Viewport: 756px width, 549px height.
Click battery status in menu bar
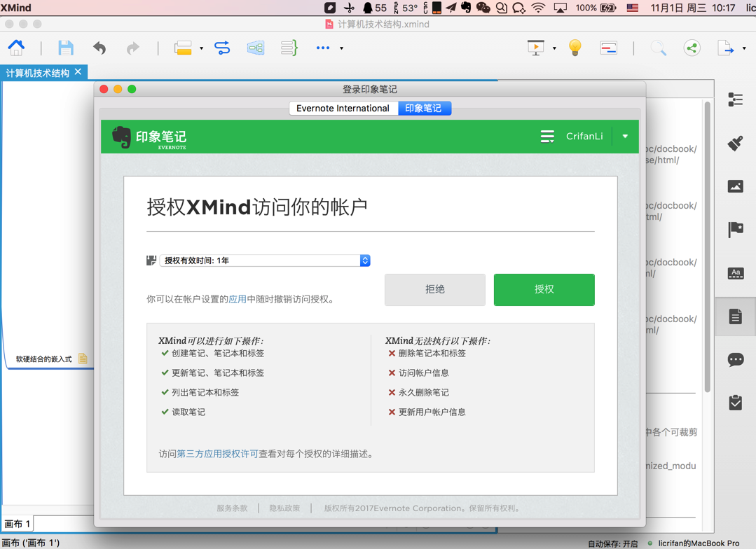pos(596,8)
